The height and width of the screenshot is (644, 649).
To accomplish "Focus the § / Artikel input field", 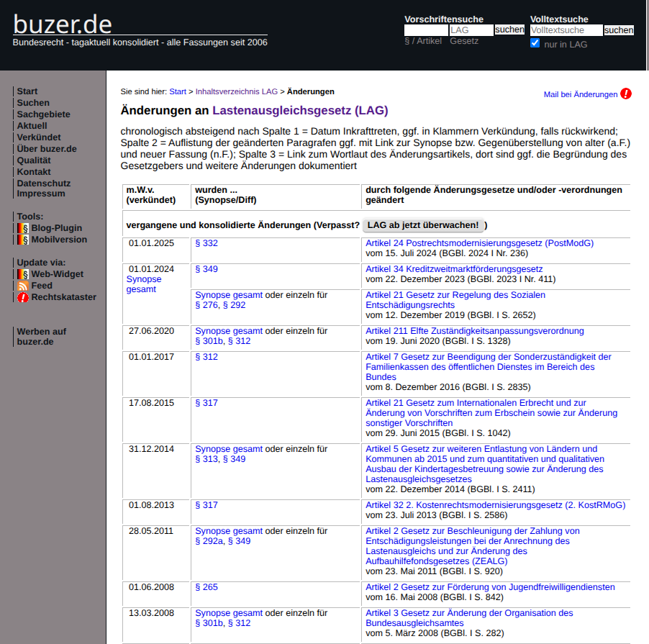I will tap(427, 30).
